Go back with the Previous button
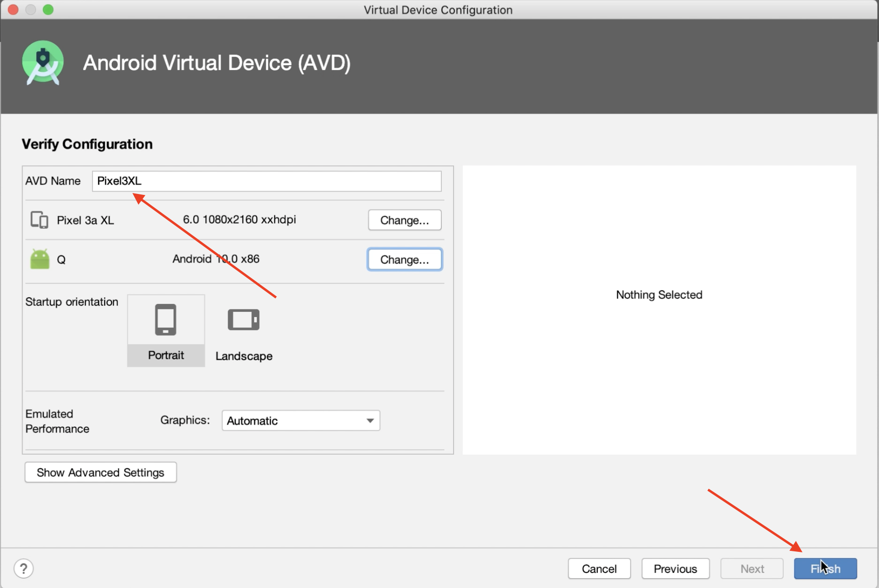Viewport: 879px width, 588px height. (676, 569)
